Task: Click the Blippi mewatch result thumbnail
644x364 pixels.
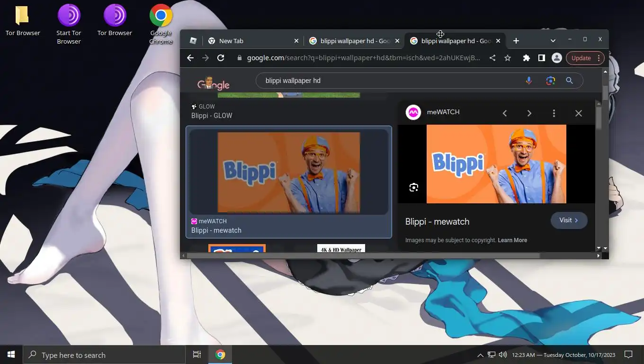Action: 289,173
